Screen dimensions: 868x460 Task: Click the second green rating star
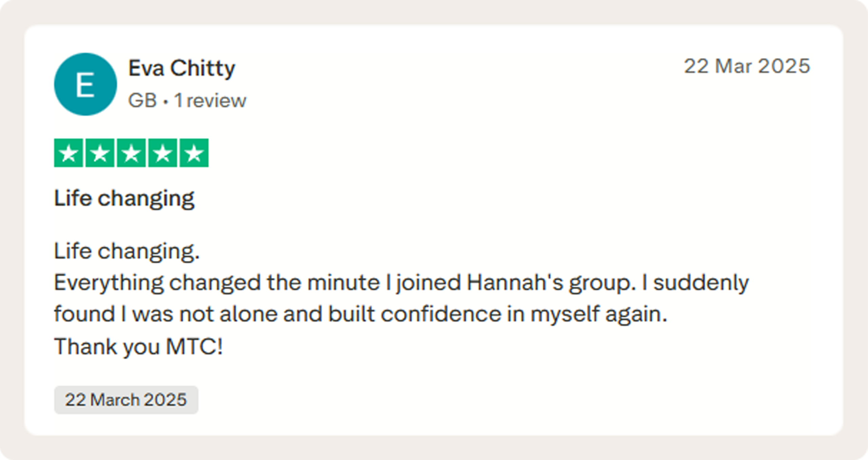100,153
